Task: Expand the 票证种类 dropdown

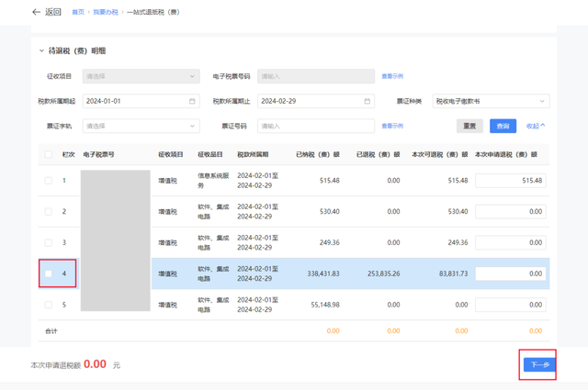Action: click(x=491, y=101)
